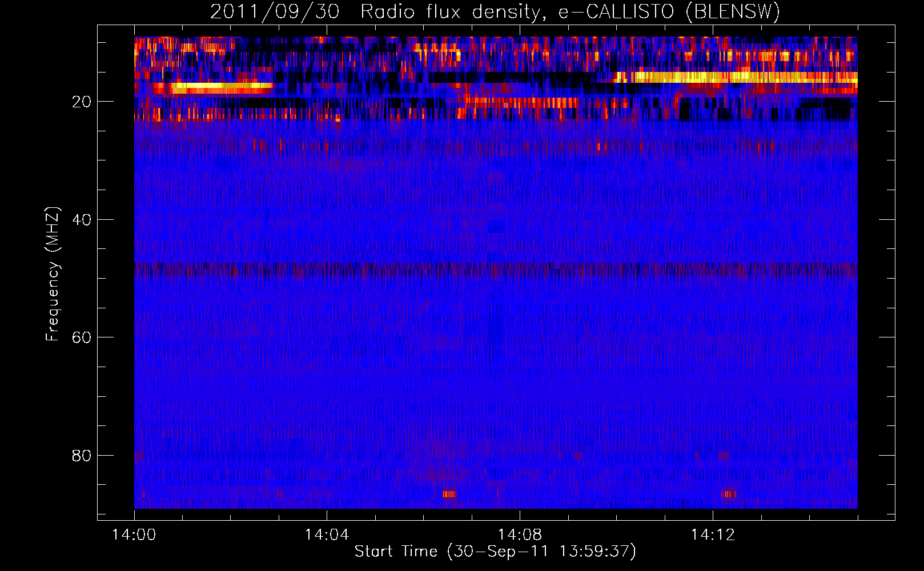This screenshot has width=924, height=571.
Task: Select the 'e-CALLISTO (BLENSW)' title text
Action: (669, 12)
